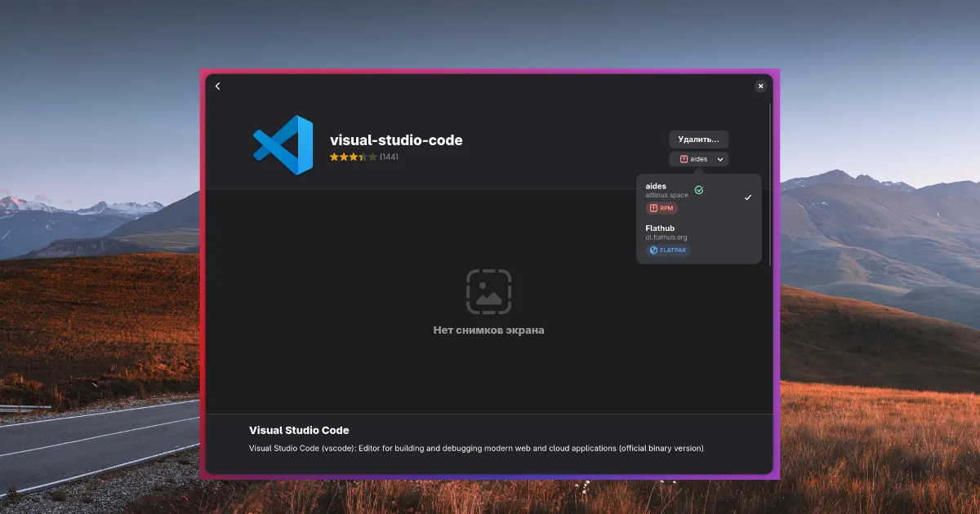980x514 pixels.
Task: Click the visual-studio-code title text
Action: pyautogui.click(x=396, y=140)
